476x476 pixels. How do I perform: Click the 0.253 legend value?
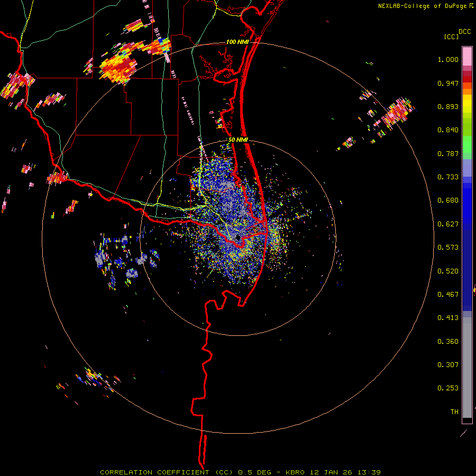click(x=448, y=388)
